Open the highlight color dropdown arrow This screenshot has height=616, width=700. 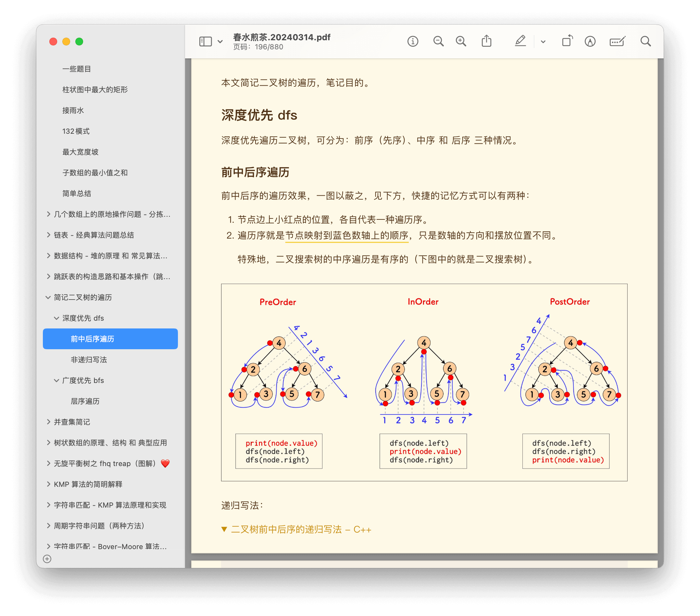click(543, 42)
